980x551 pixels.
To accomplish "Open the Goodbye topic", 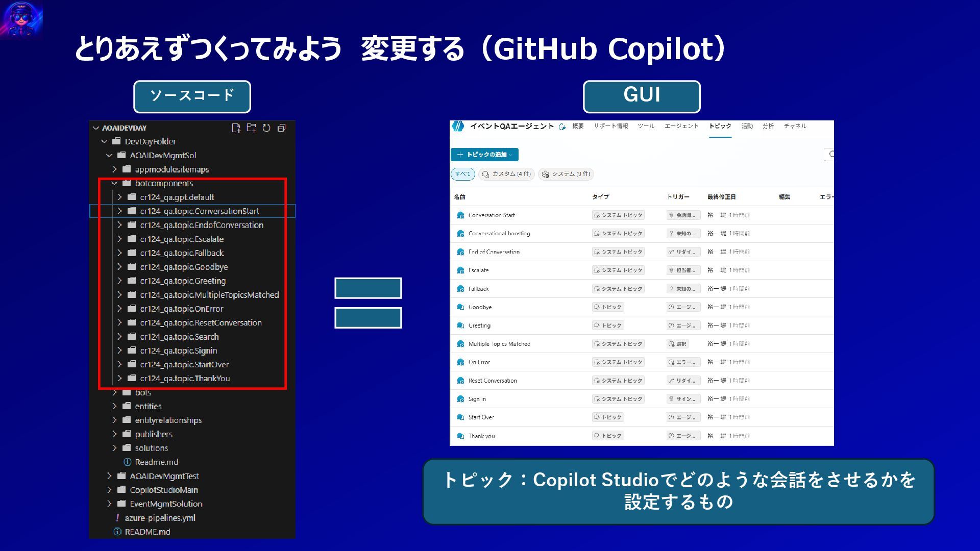I will pyautogui.click(x=480, y=307).
